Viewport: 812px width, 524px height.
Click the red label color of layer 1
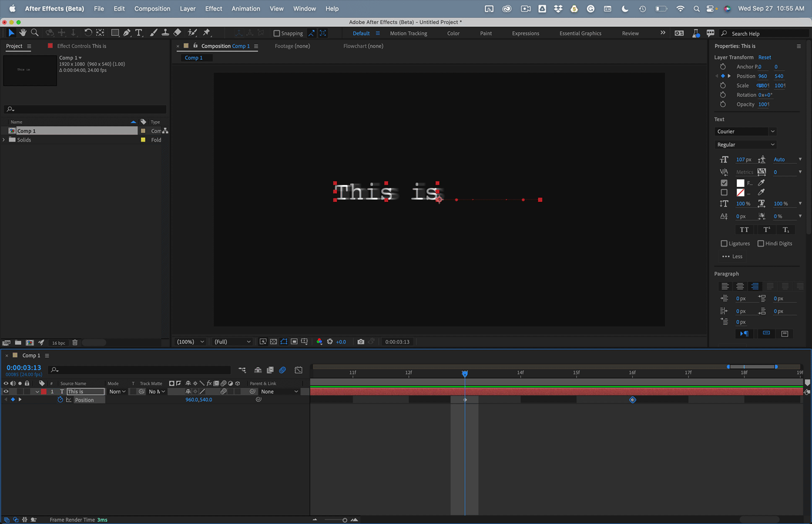(x=44, y=391)
